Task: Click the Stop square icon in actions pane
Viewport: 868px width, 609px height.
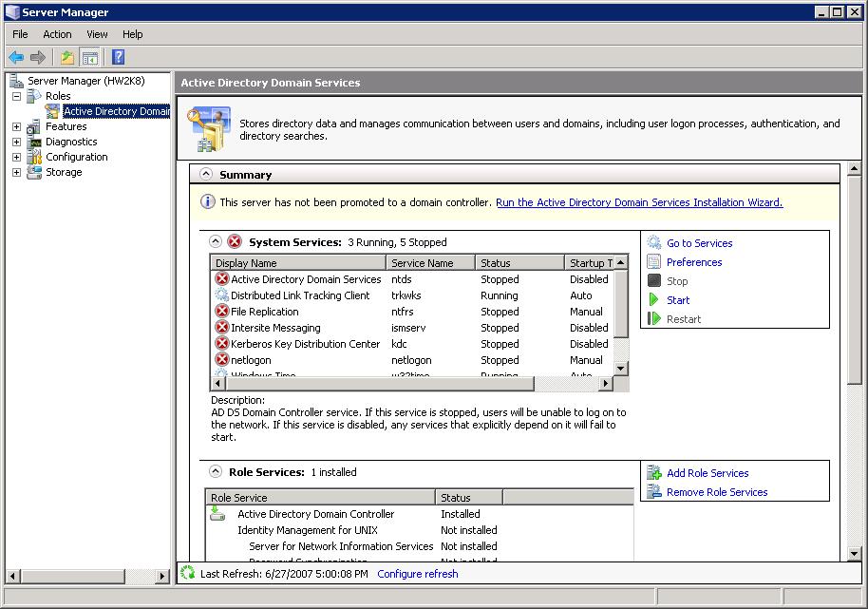Action: coord(654,280)
